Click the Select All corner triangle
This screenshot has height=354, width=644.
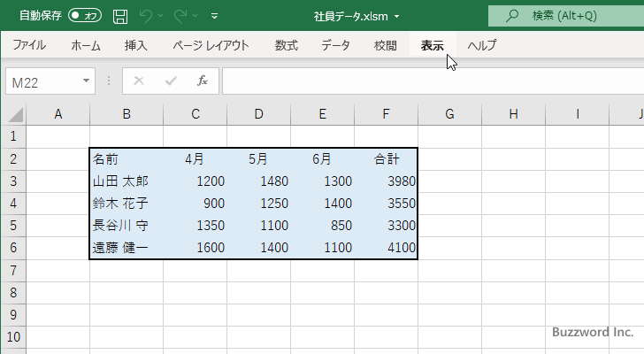(15, 114)
